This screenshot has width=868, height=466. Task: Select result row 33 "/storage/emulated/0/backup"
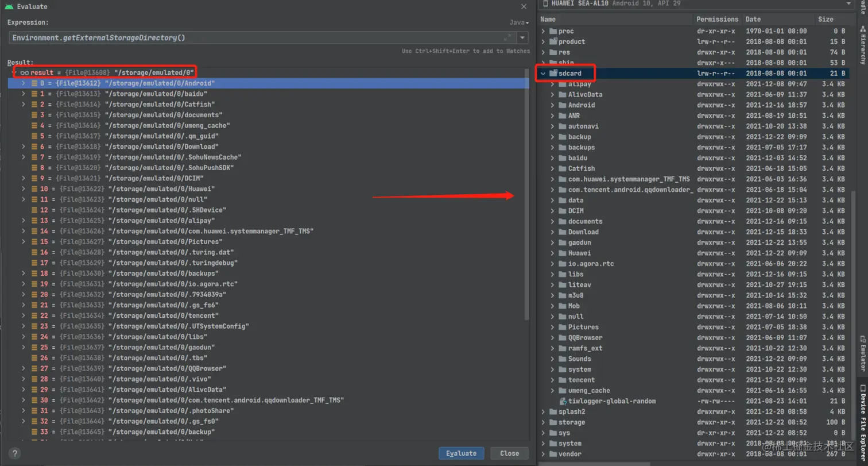click(269, 432)
